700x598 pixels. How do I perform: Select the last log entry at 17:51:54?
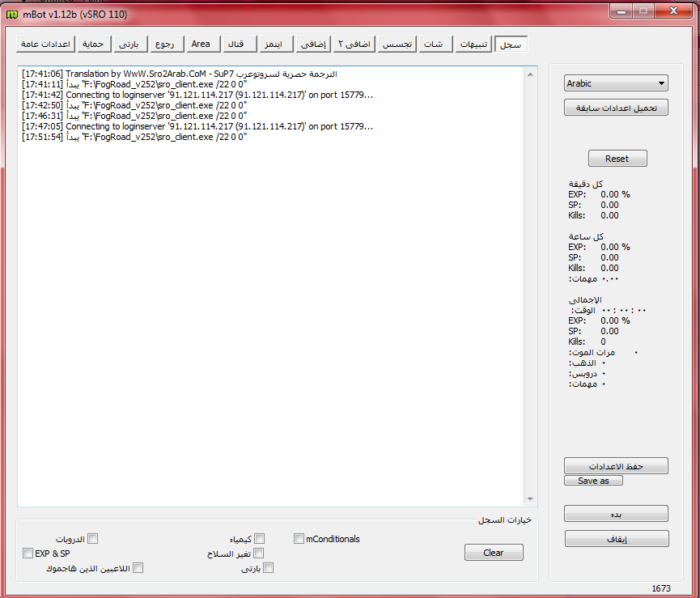(x=134, y=137)
